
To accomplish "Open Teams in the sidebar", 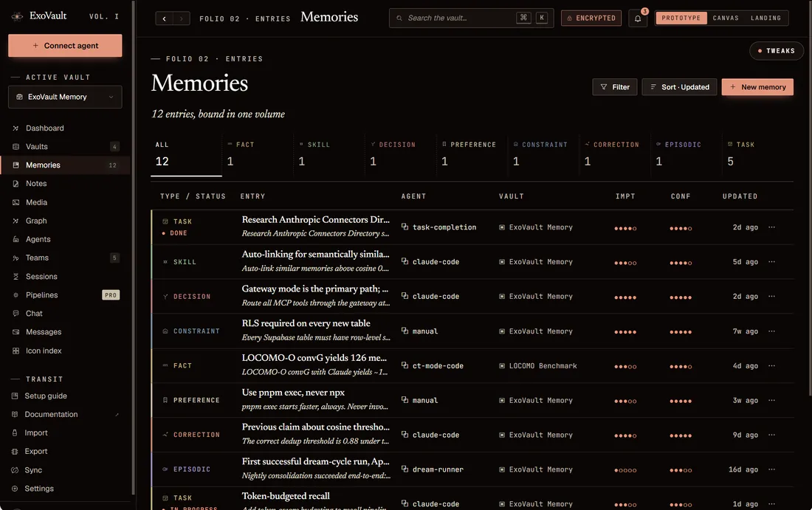I will click(65, 258).
